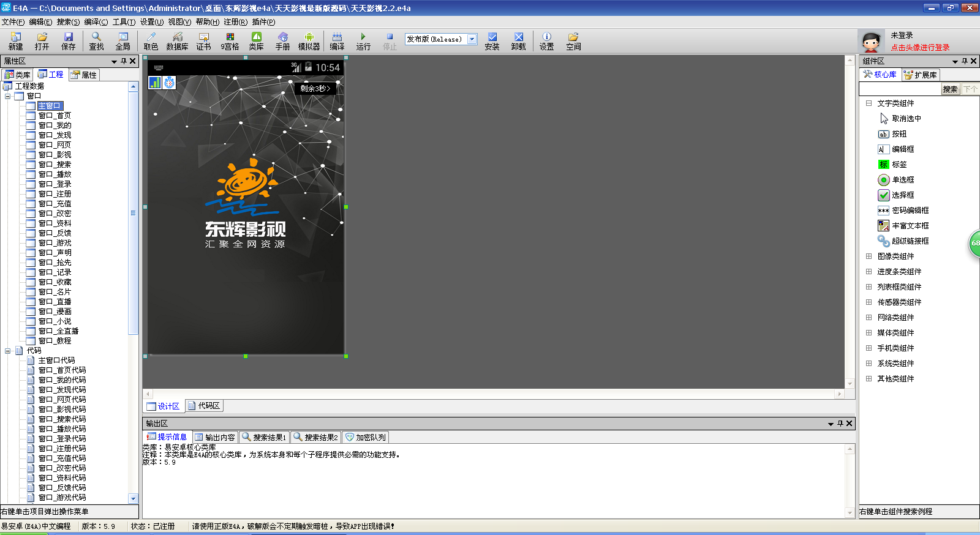The width and height of the screenshot is (980, 535).
Task: Click the 点击头像进行登录 login link
Action: click(921, 47)
